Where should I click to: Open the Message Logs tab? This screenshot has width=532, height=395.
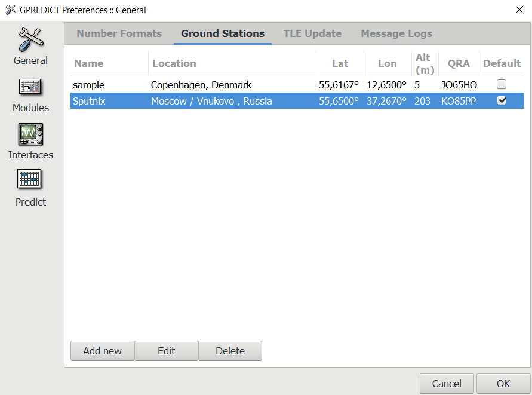[x=396, y=33]
